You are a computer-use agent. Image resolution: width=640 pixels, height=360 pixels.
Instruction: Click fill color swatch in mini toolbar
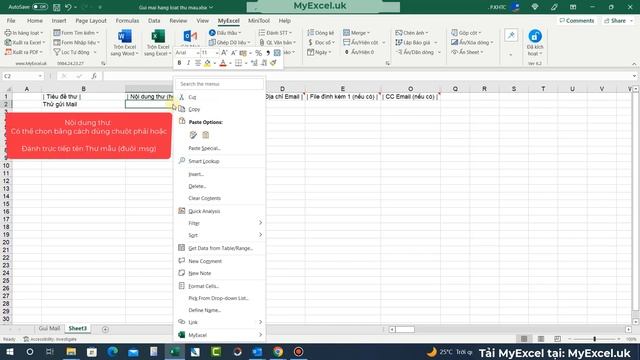point(207,63)
